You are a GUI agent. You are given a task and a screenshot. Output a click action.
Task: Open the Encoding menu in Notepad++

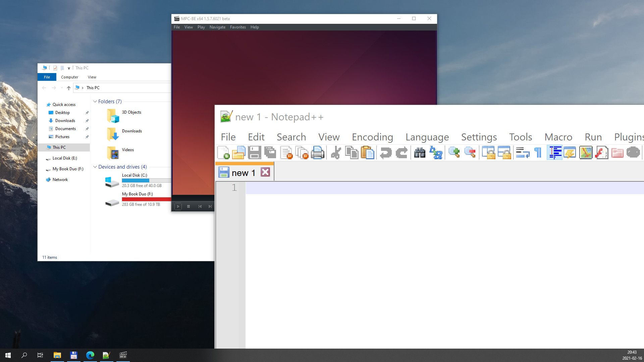click(372, 137)
